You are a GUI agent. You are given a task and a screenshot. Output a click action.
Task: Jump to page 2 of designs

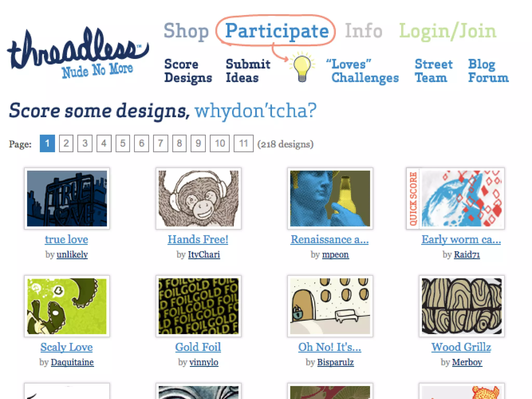66,143
